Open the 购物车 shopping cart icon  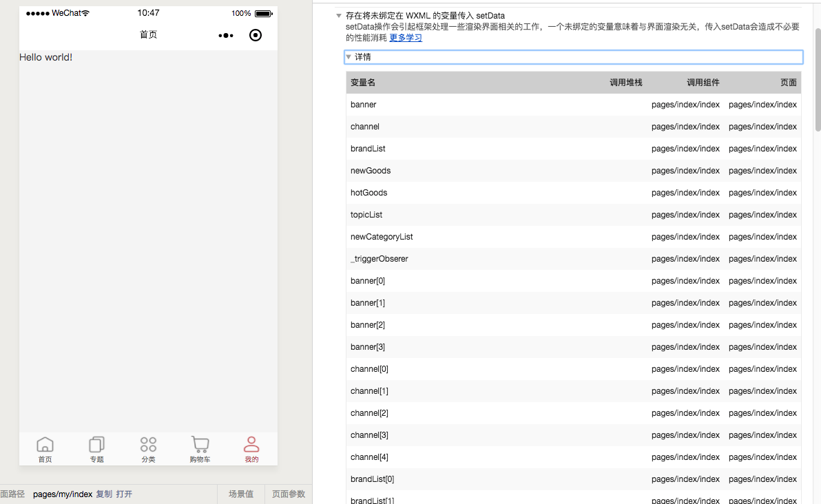click(200, 444)
